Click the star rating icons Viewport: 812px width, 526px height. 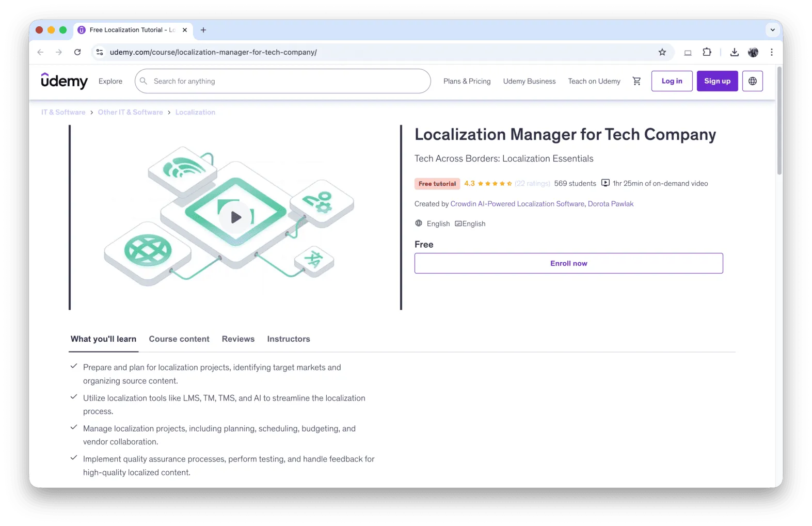click(x=495, y=183)
